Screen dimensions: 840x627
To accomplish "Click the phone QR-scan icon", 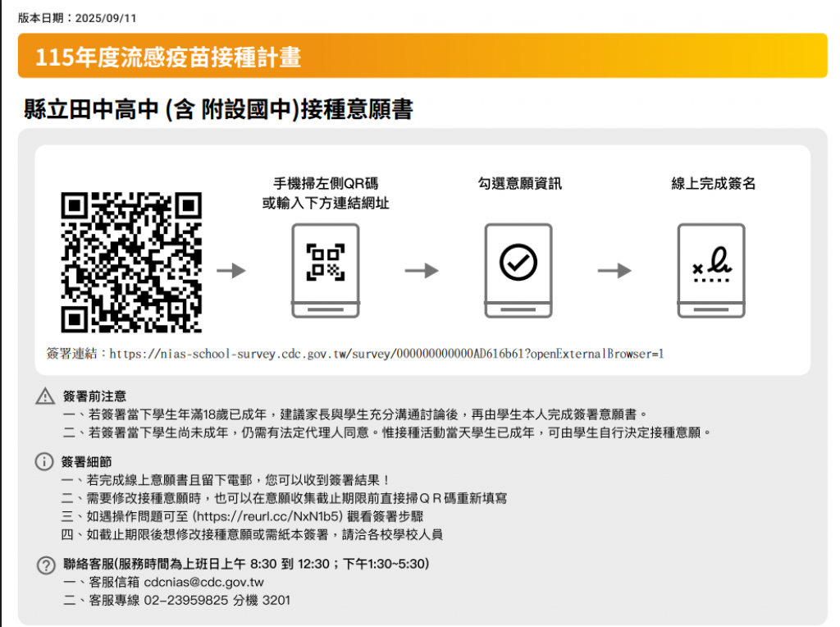I will tap(325, 271).
